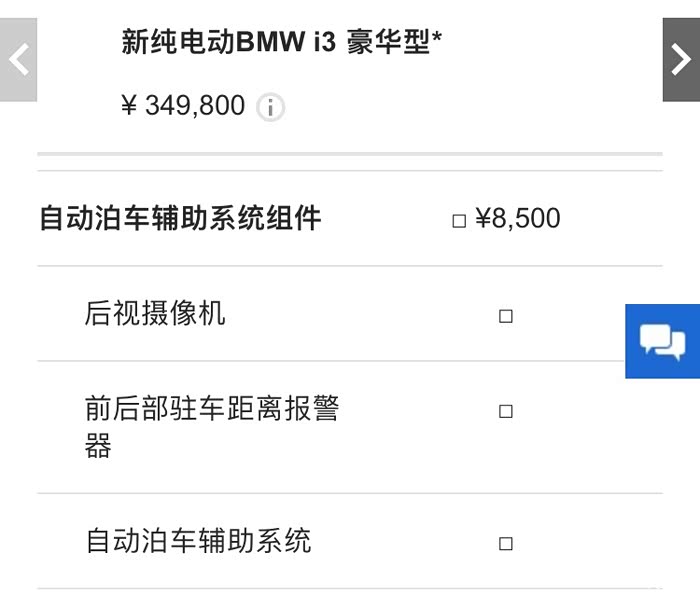
Task: Open the blue live chat icon
Action: [x=662, y=341]
